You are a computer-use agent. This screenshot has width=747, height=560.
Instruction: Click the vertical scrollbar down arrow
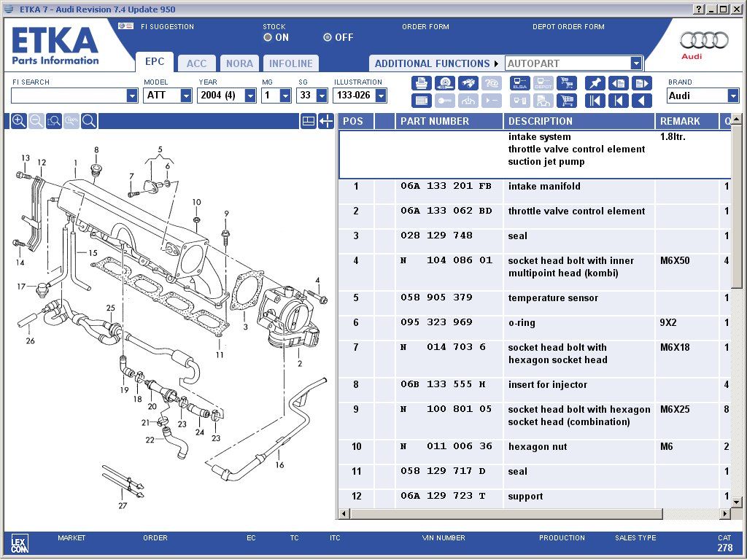coord(737,502)
